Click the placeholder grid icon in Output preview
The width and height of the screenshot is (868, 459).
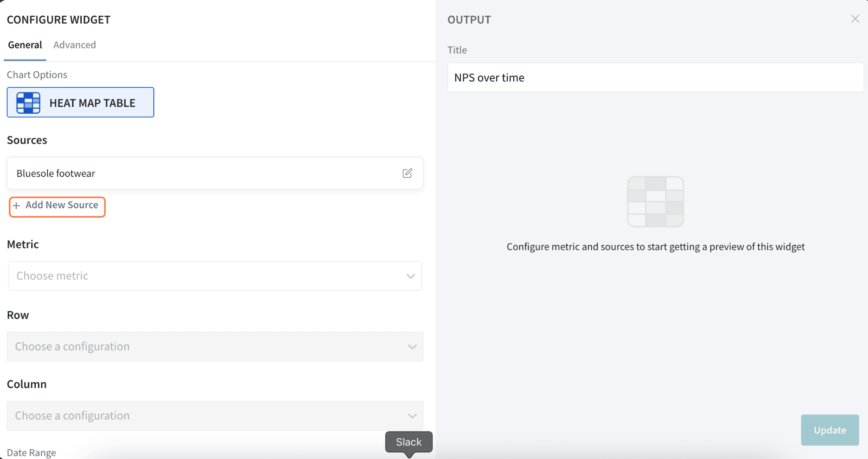pyautogui.click(x=655, y=202)
